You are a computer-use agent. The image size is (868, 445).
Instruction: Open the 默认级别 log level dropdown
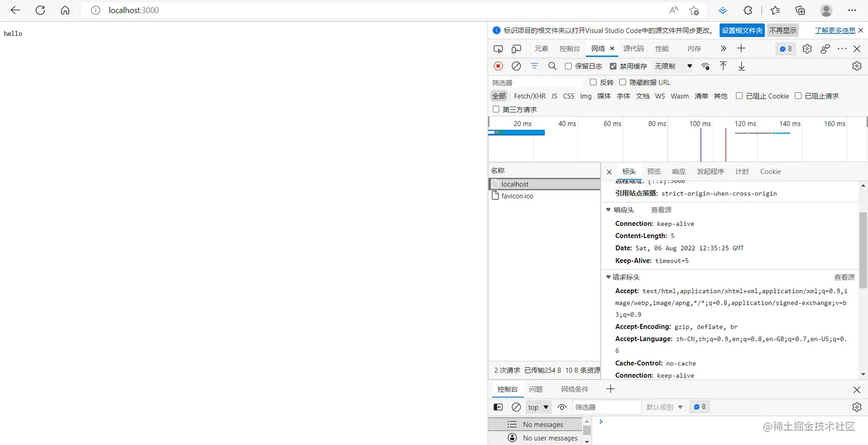[x=665, y=407]
